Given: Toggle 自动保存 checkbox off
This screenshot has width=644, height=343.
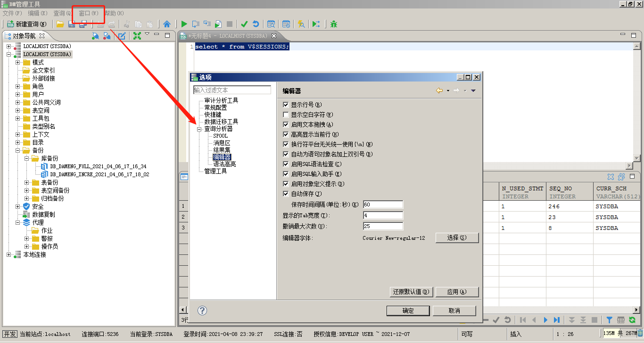Looking at the screenshot, I should pyautogui.click(x=285, y=194).
